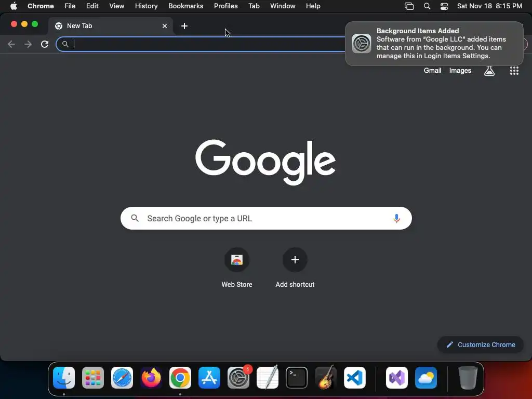The height and width of the screenshot is (399, 532).
Task: Click the Chrome back arrow button
Action: pos(11,44)
